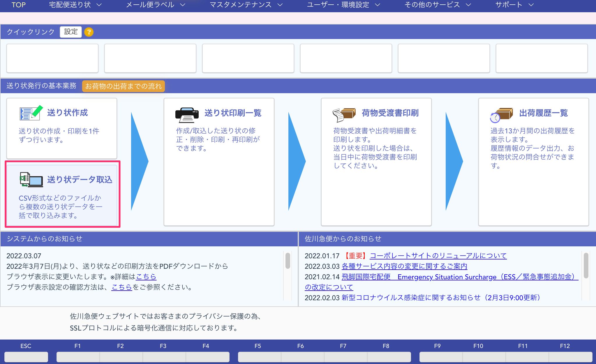Click the 送り状データ取込 Excel-laptop icon
The image size is (596, 364).
click(x=31, y=179)
